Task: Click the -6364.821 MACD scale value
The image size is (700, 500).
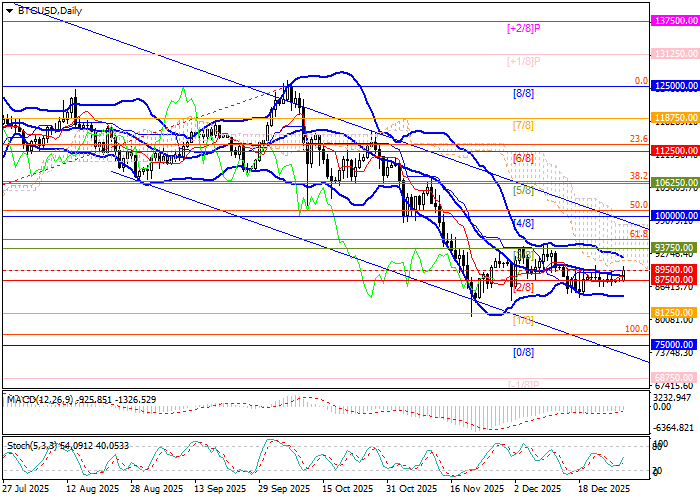Action: [674, 428]
